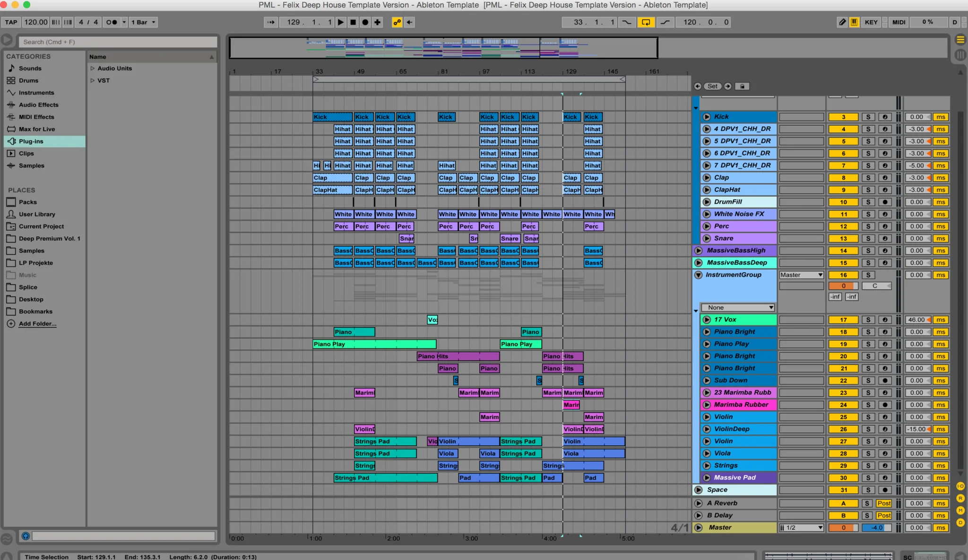Viewport: 968px width, 560px height.
Task: Click the Re-enable Automation arrow icon
Action: [409, 22]
